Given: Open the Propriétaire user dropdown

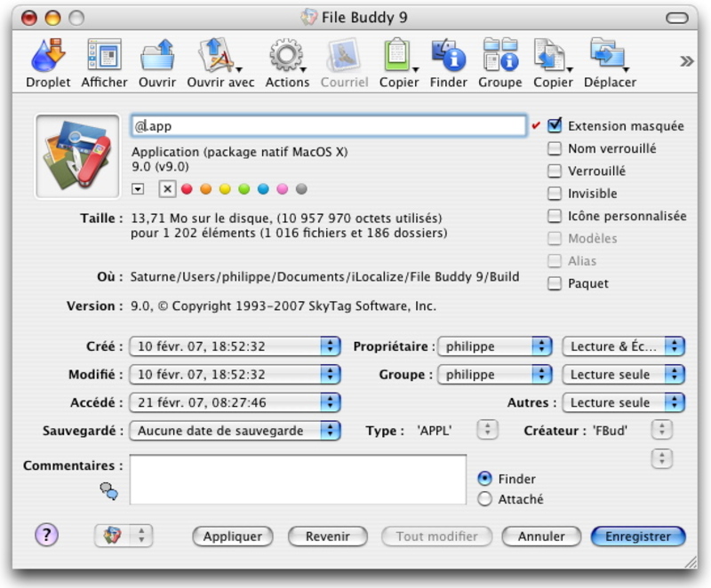Looking at the screenshot, I should pos(495,346).
